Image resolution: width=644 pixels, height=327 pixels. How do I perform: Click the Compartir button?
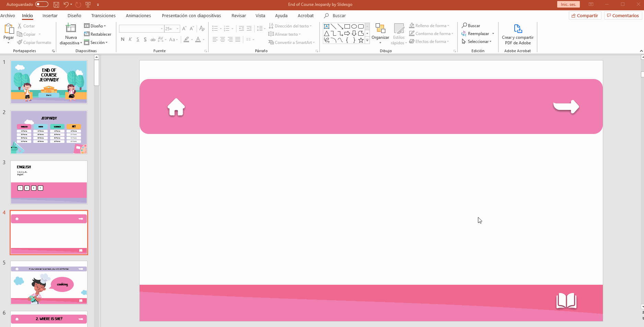click(x=585, y=15)
